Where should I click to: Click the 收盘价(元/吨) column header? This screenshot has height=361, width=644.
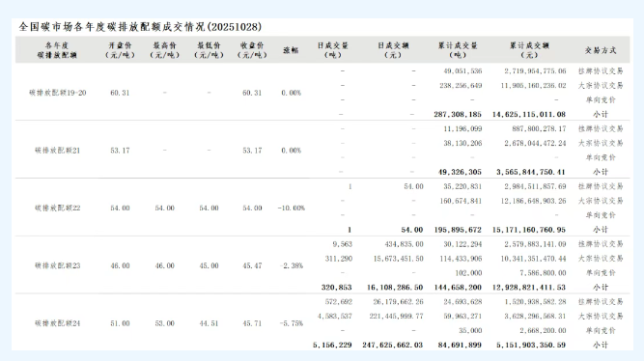click(252, 50)
